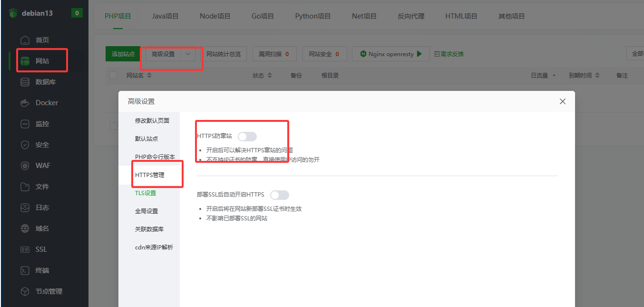The image size is (644, 307).
Task: Sort sites by 状态 column arrows
Action: click(x=270, y=76)
